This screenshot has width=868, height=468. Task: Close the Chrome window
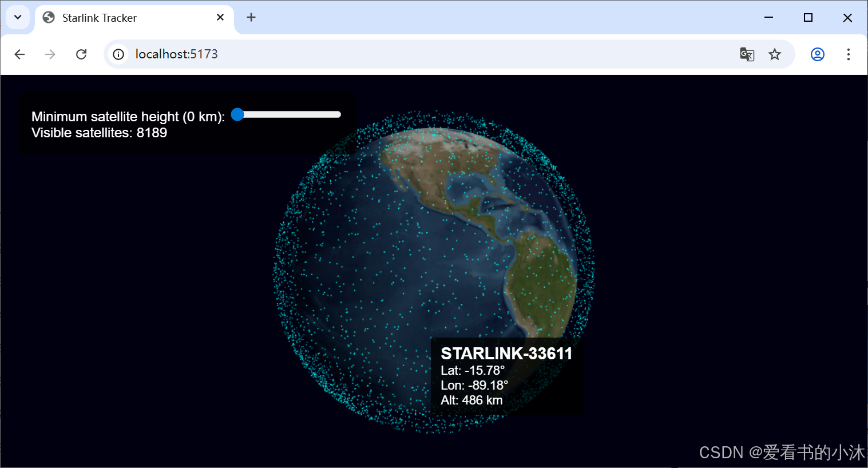click(x=847, y=18)
